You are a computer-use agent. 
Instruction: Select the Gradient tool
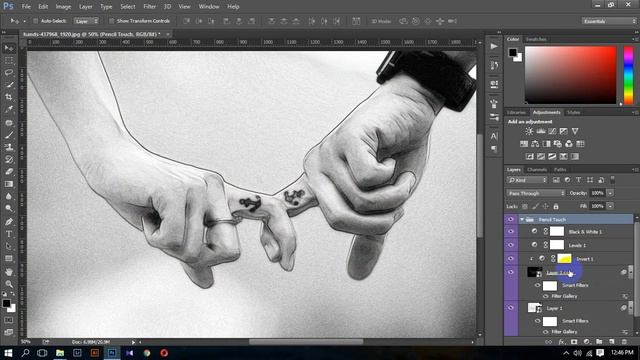click(9, 184)
